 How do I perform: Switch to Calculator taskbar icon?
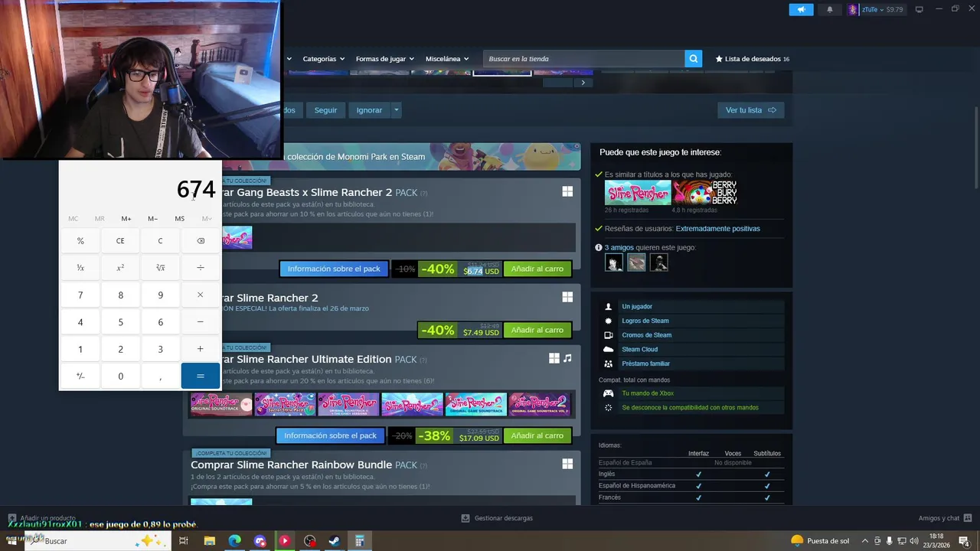coord(359,541)
